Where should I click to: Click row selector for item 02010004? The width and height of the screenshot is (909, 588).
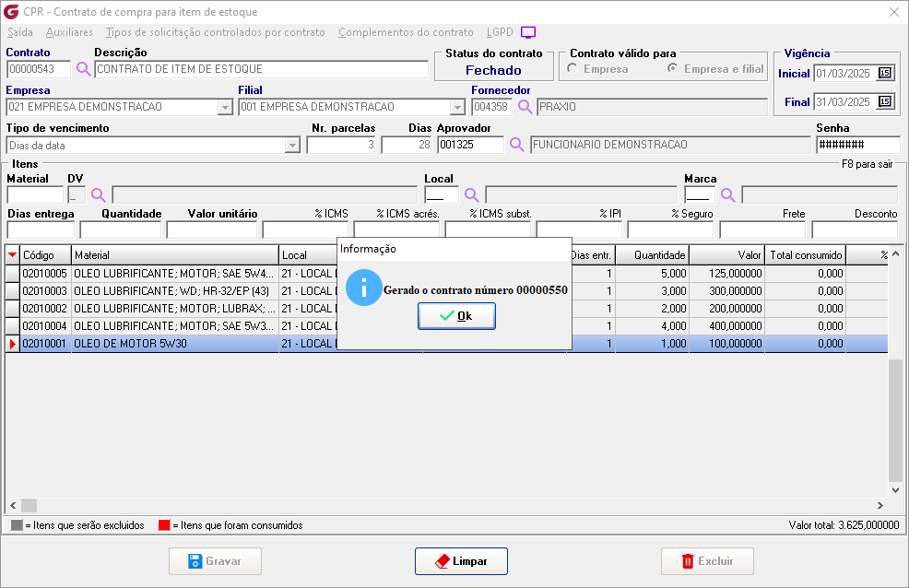[13, 325]
